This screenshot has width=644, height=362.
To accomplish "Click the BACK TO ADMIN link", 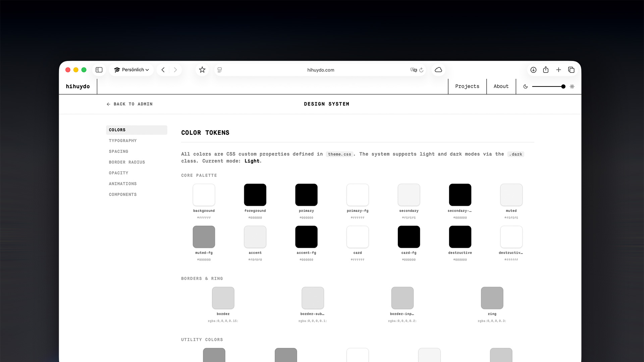I will click(129, 104).
